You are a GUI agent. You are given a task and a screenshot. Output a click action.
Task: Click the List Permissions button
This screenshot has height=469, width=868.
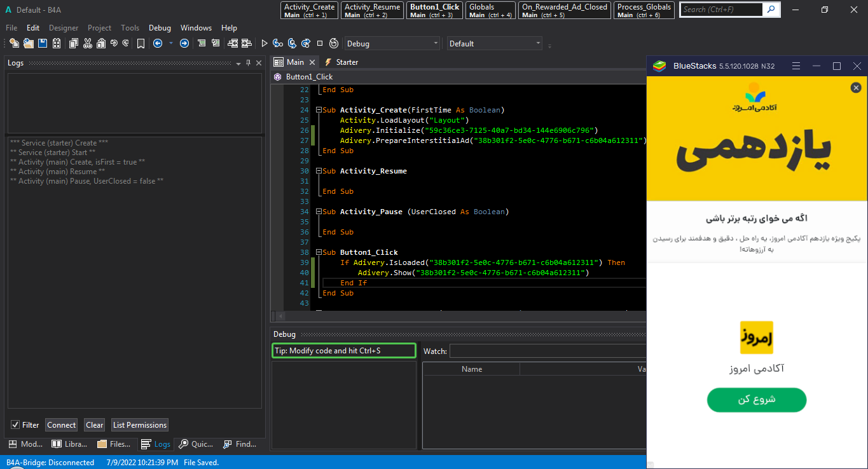139,425
